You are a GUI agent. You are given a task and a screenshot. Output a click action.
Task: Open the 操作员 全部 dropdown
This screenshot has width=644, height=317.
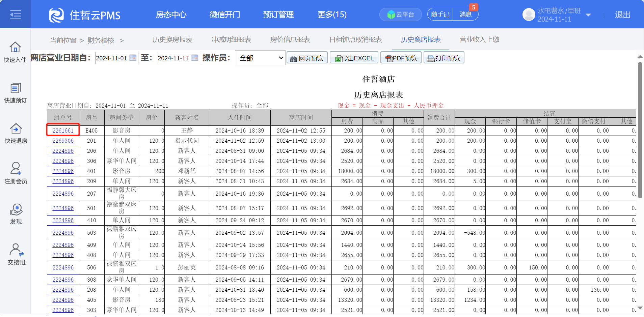[x=260, y=58]
